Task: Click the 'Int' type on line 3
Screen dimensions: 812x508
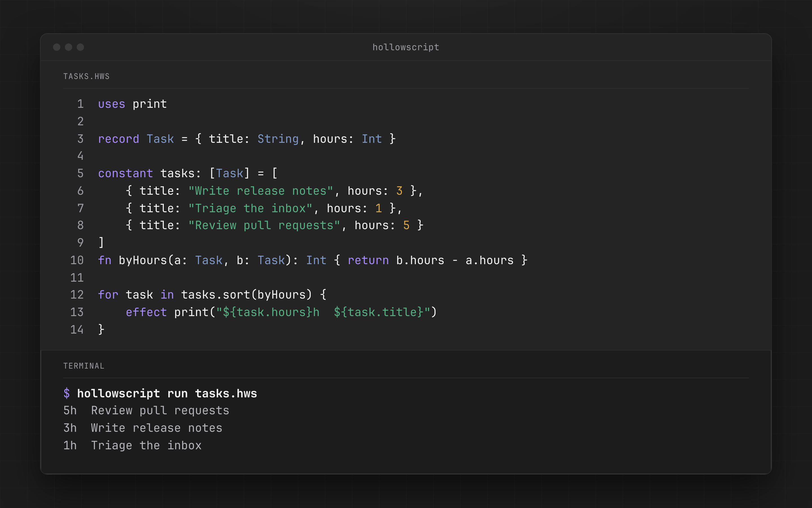Action: click(372, 139)
